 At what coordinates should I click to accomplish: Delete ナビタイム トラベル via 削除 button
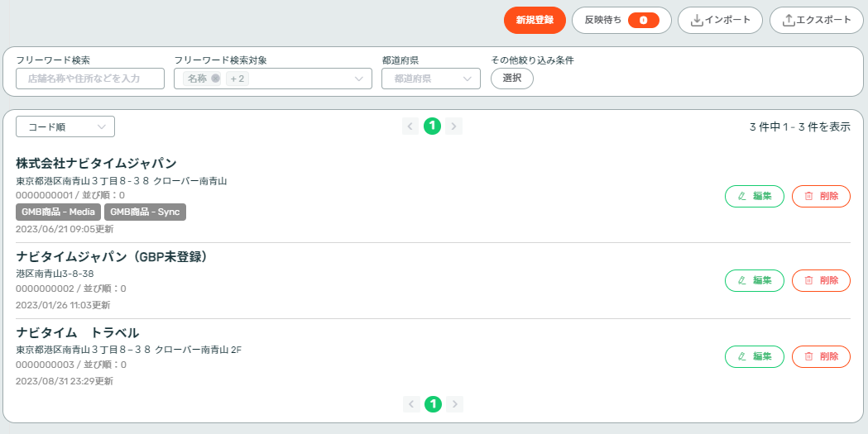point(821,356)
